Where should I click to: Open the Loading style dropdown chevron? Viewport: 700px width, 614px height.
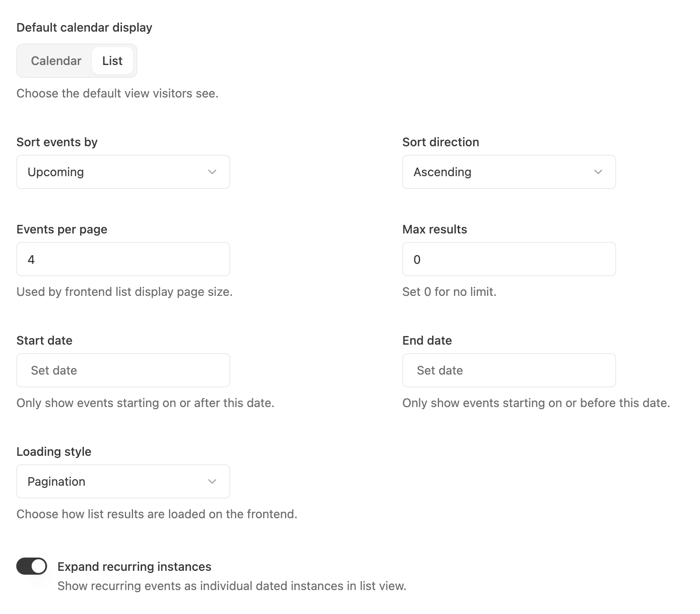click(x=212, y=481)
